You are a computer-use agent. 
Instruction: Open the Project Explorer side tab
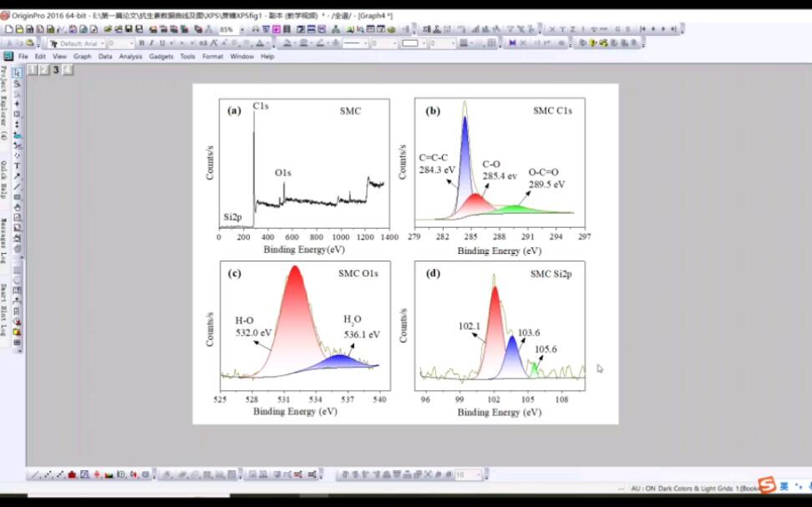[4, 103]
